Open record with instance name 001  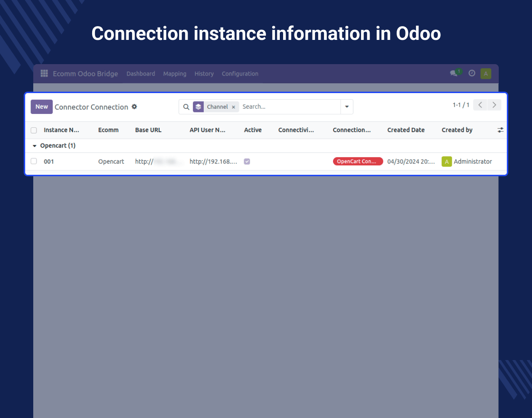(x=49, y=161)
